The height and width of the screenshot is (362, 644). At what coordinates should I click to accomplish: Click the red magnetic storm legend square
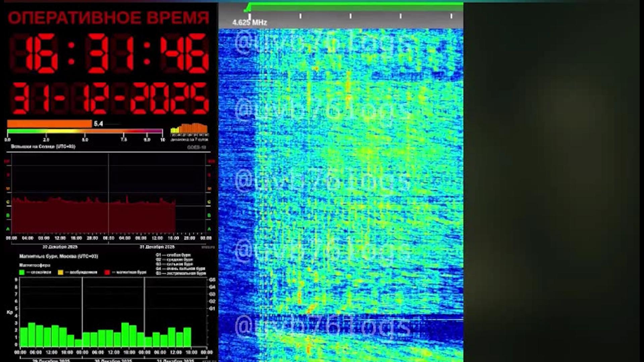pyautogui.click(x=107, y=273)
